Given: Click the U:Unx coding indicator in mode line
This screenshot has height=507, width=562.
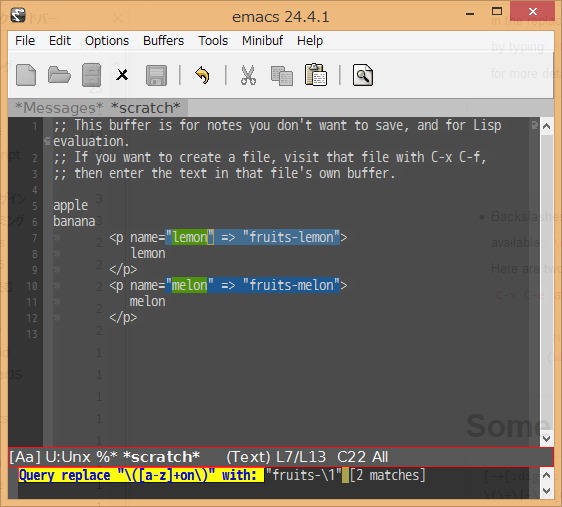Looking at the screenshot, I should click(x=68, y=457).
